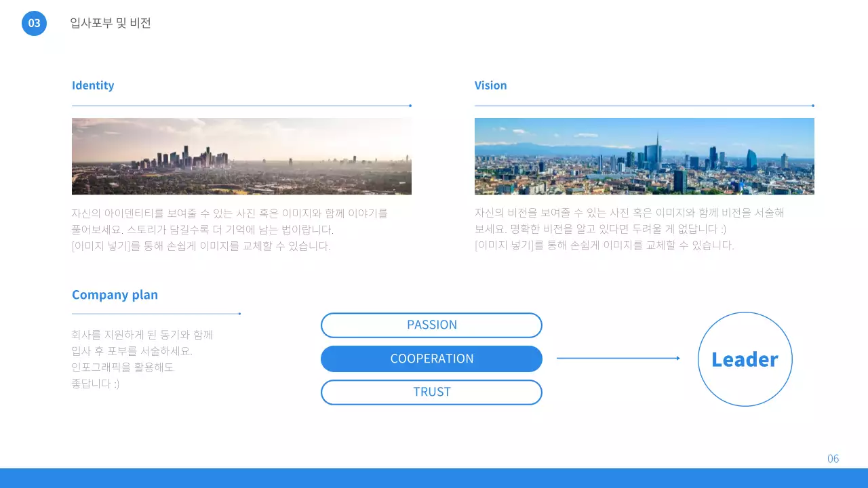Screen dimensions: 868x488
Task: Click the Identity heading
Action: tap(93, 85)
